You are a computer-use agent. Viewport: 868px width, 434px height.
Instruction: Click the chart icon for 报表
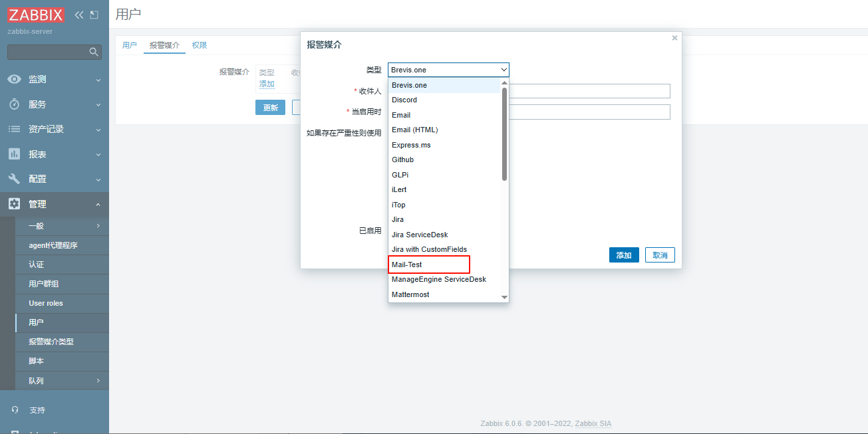(x=14, y=154)
